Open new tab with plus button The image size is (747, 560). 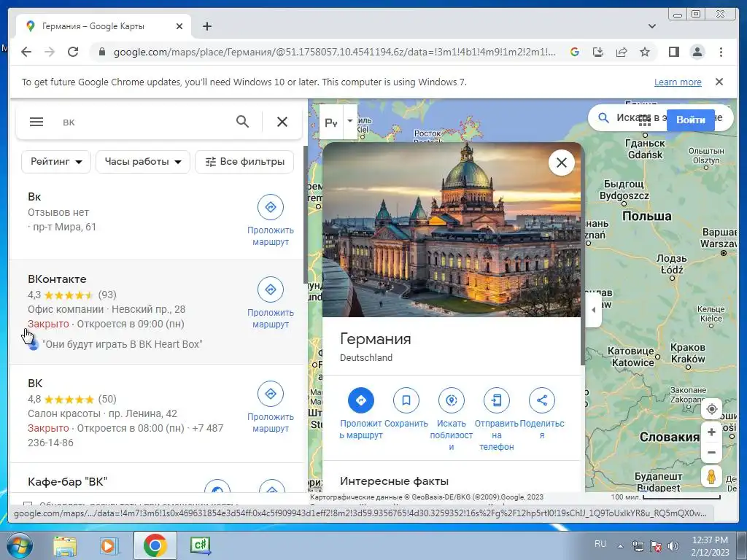click(x=206, y=26)
